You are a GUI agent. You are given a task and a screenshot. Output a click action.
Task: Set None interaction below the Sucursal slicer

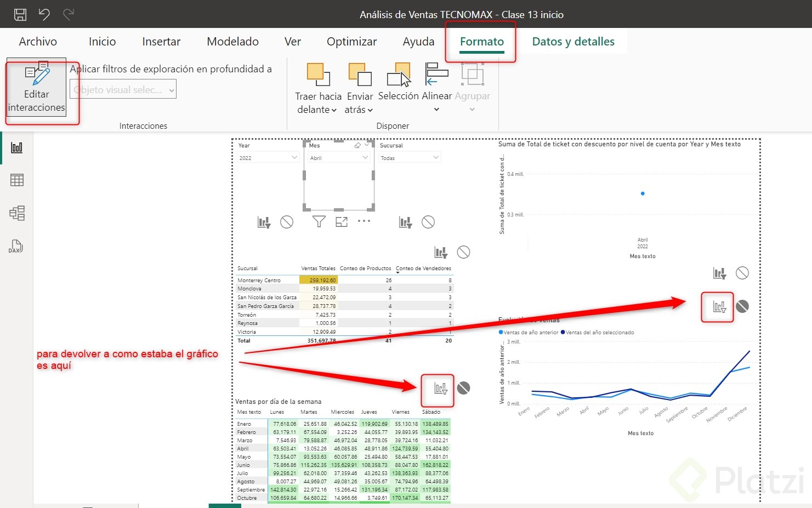click(428, 222)
